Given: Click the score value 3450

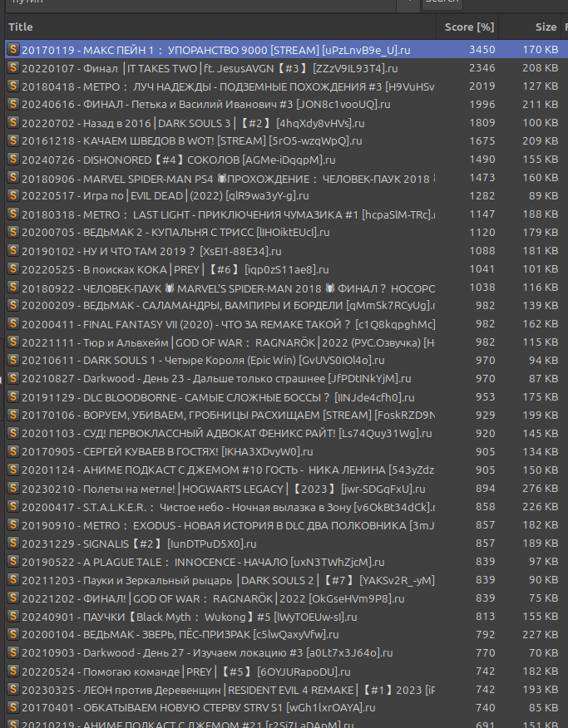Looking at the screenshot, I should point(482,49).
